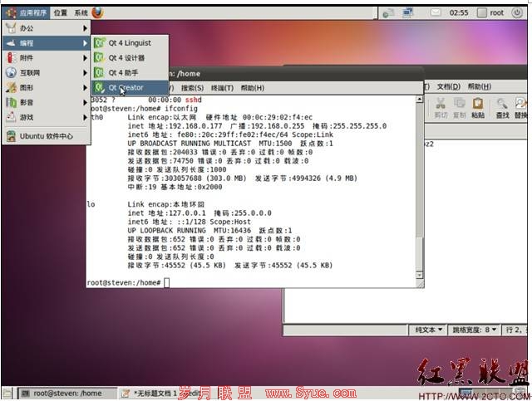Switch to root@steven: /home taskbar button
Image resolution: width=532 pixels, height=401 pixels.
(66, 394)
